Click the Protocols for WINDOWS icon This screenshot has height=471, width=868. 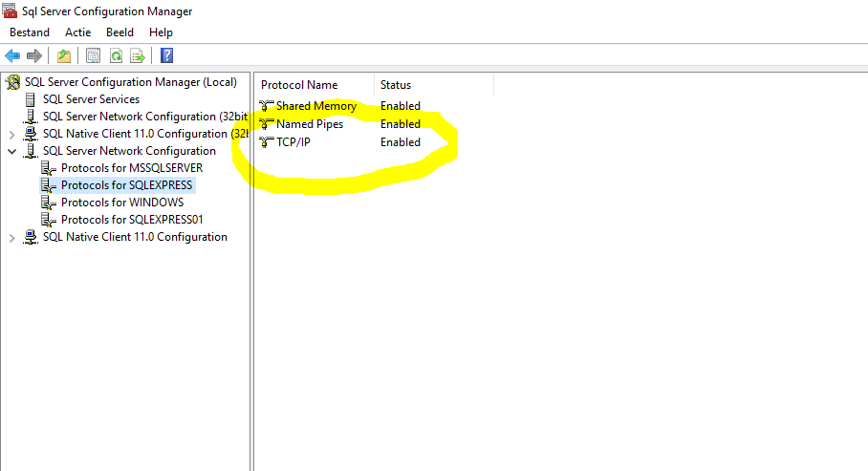point(49,203)
